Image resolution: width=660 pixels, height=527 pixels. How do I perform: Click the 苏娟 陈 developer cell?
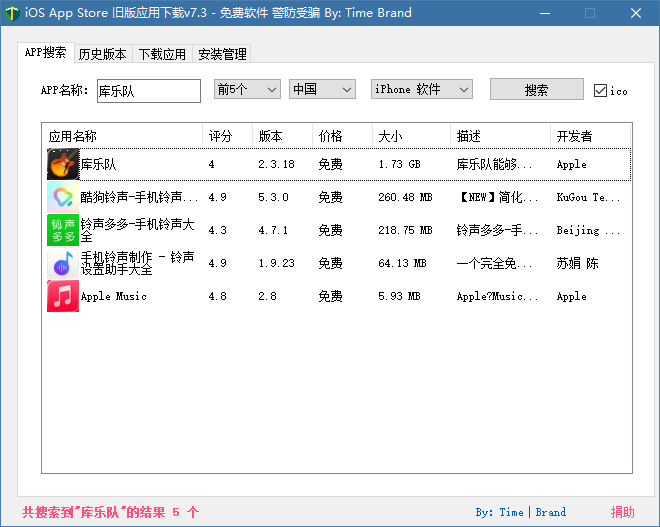click(577, 264)
